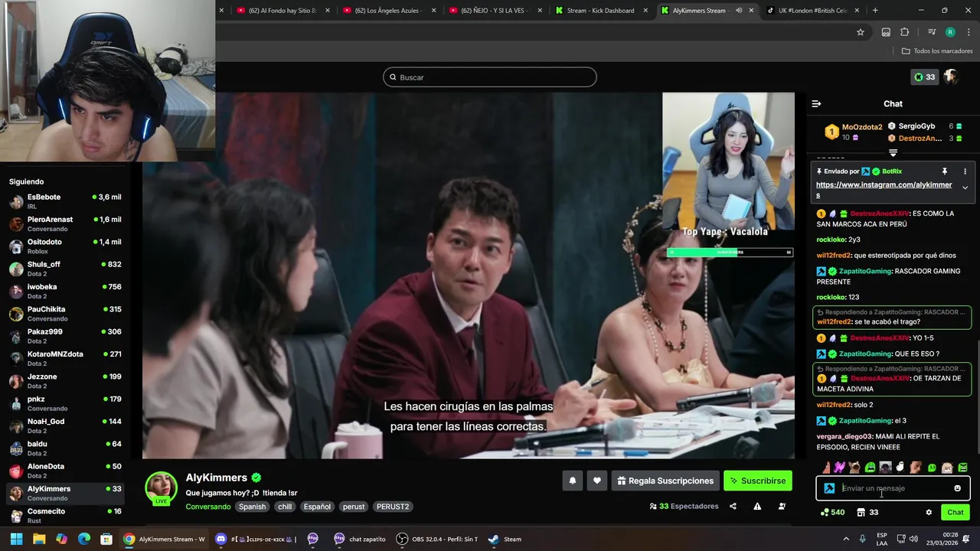980x551 pixels.
Task: Switch to the UK #London TikTok tab
Action: 812,11
